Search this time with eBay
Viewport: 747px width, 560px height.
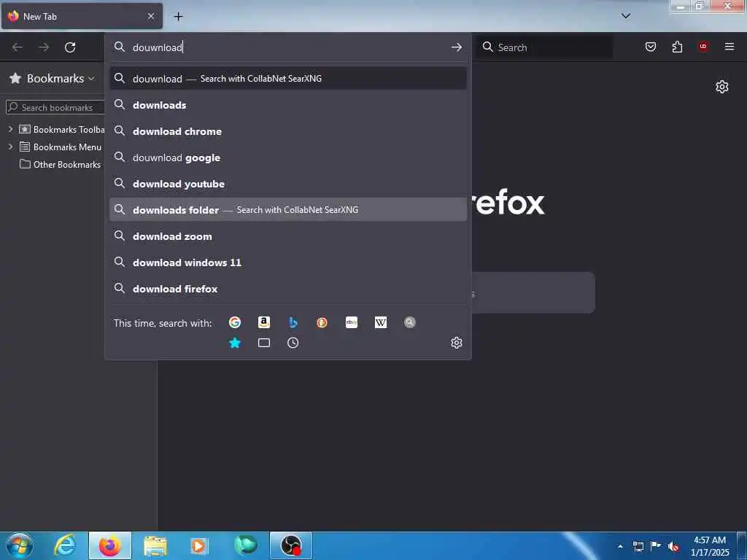coord(352,322)
